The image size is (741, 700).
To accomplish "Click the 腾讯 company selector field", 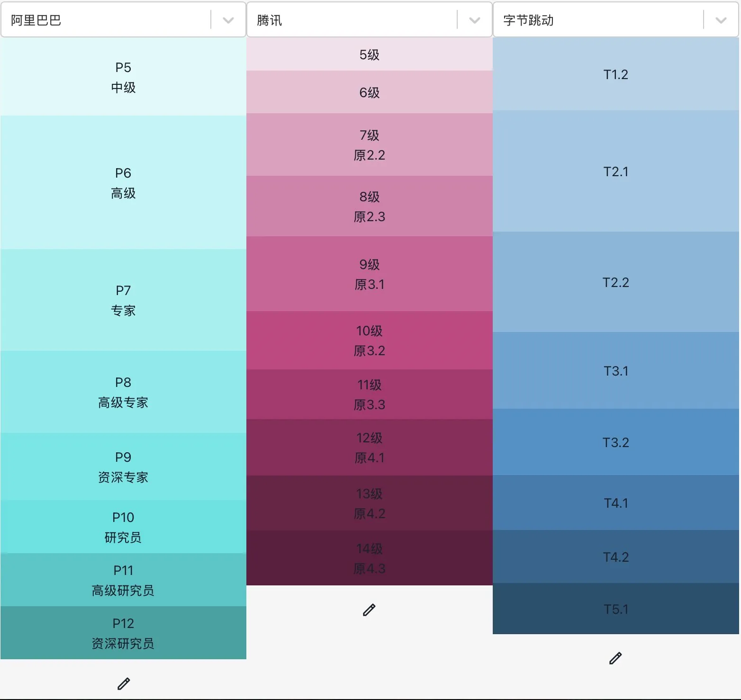I will tap(370, 20).
